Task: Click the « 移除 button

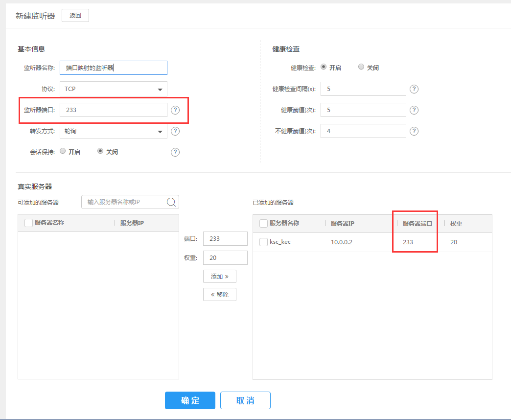Action: click(x=220, y=295)
